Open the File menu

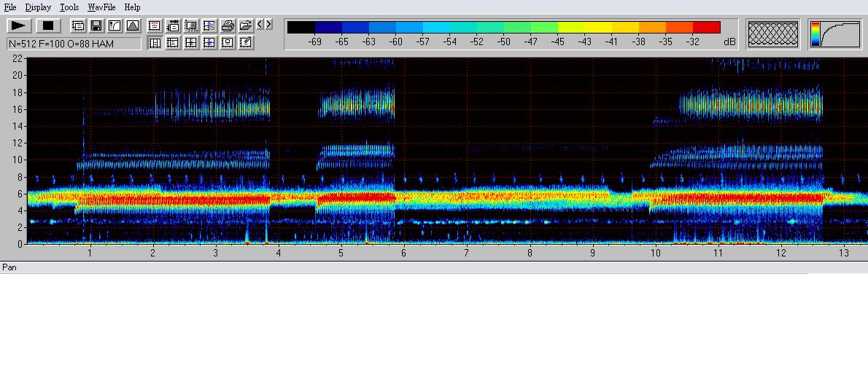(10, 7)
